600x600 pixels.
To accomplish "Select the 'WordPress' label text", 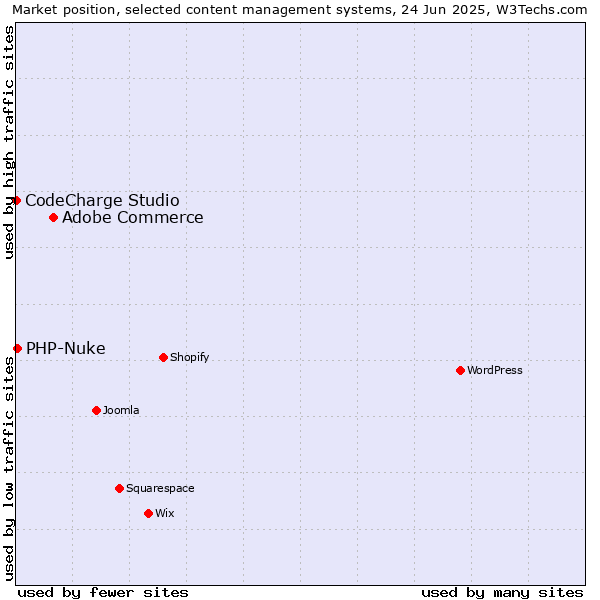I will (495, 370).
